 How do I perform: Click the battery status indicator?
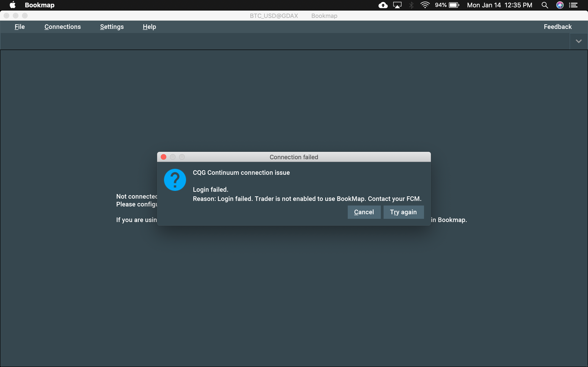pos(447,5)
